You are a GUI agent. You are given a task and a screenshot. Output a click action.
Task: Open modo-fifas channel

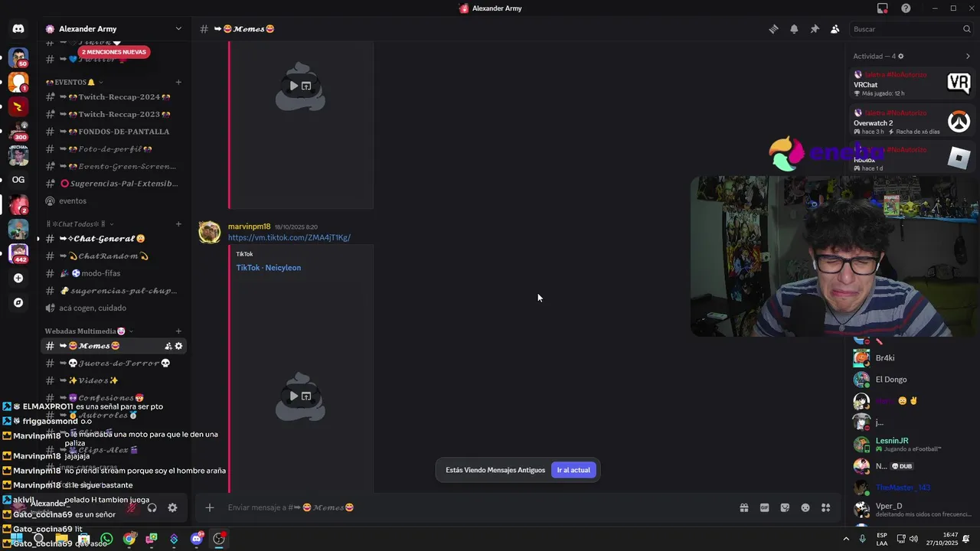click(x=113, y=273)
